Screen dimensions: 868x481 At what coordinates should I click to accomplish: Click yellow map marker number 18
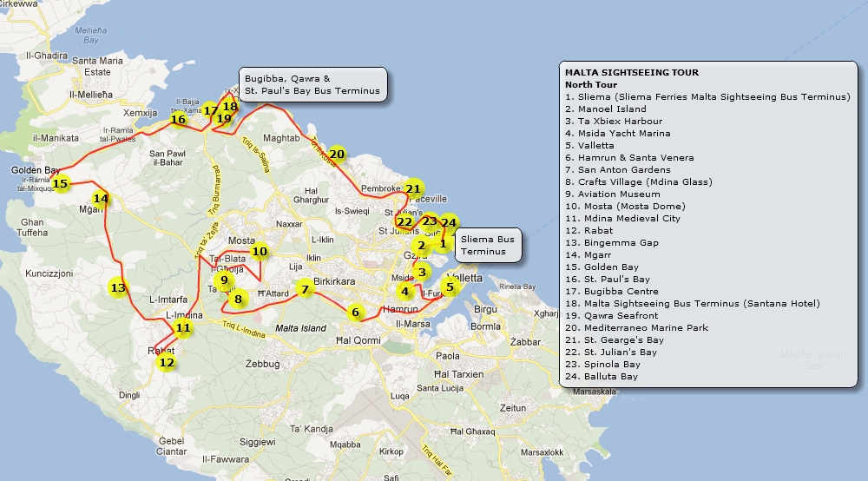click(230, 106)
